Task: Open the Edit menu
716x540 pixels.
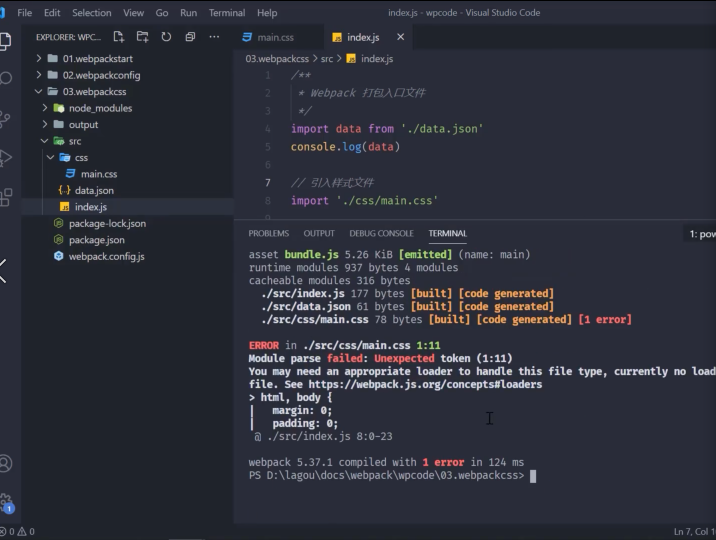Action: tap(52, 13)
